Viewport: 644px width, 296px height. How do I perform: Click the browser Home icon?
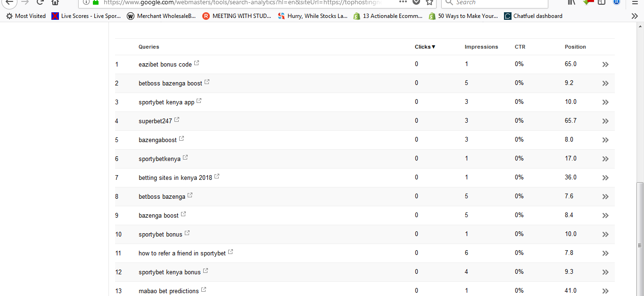pos(55,2)
